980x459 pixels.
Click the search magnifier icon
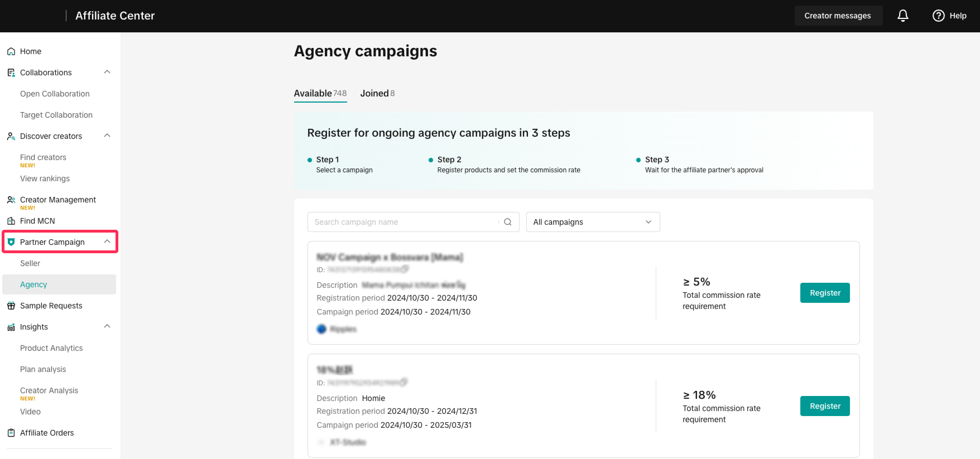pos(508,222)
